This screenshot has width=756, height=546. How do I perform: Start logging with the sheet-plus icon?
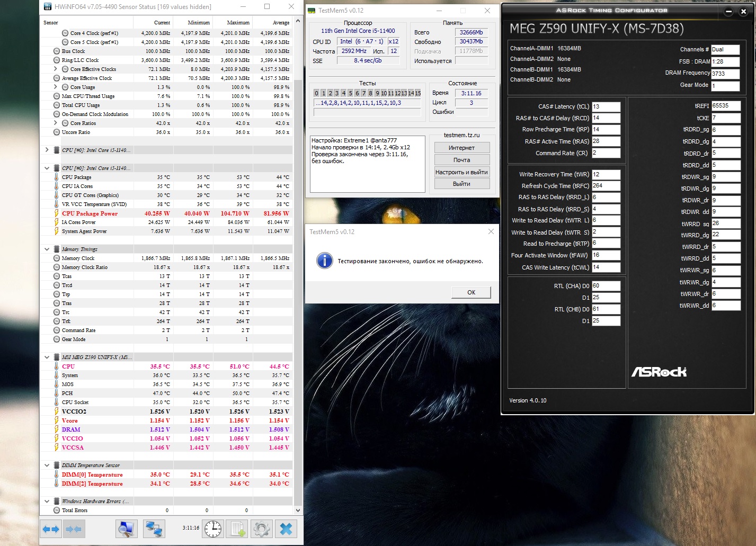(237, 529)
